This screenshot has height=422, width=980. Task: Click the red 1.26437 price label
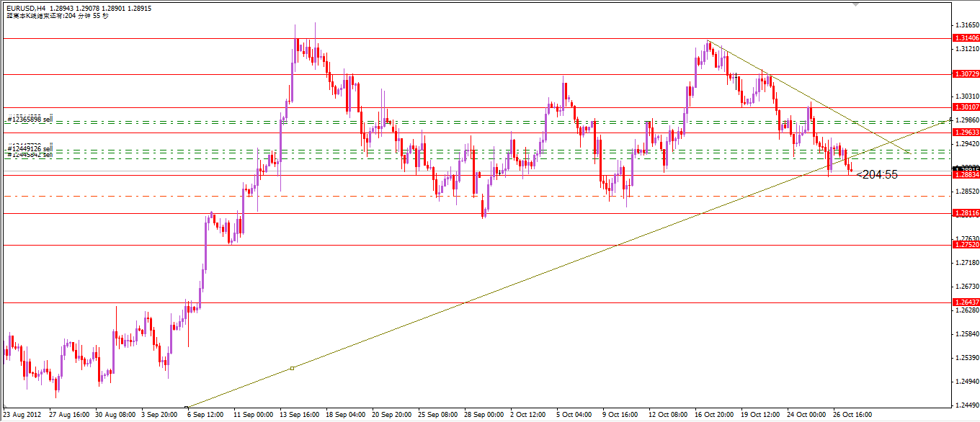tap(966, 302)
